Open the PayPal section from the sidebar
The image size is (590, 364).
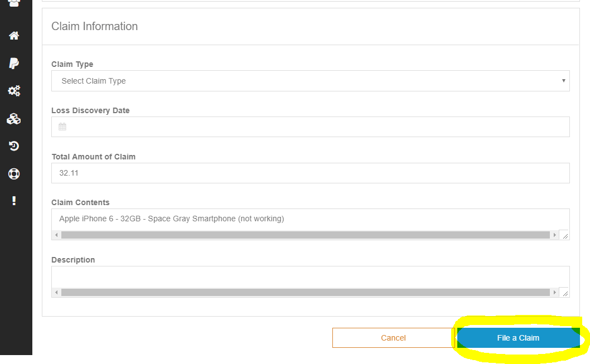click(x=14, y=63)
